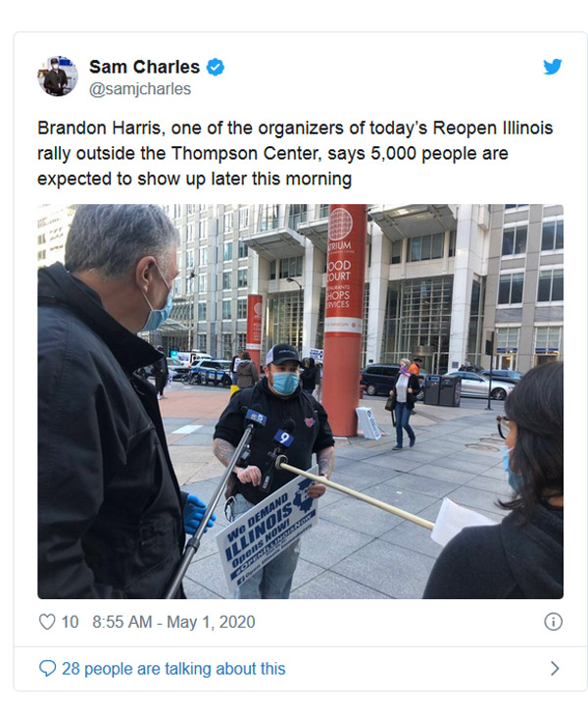Open the Sam Charles display name link
Image resolution: width=588 pixels, height=713 pixels.
pyautogui.click(x=144, y=67)
